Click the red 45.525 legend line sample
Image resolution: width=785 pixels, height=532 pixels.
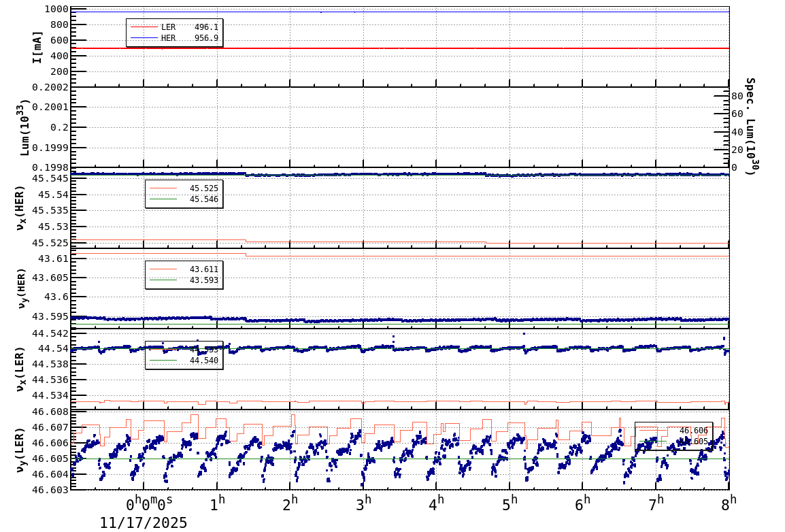pyautogui.click(x=163, y=188)
